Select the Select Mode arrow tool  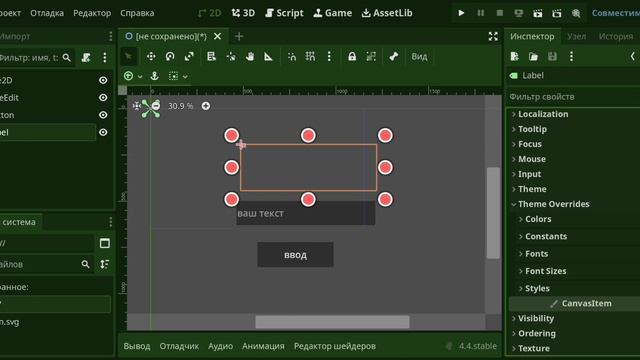pos(129,56)
